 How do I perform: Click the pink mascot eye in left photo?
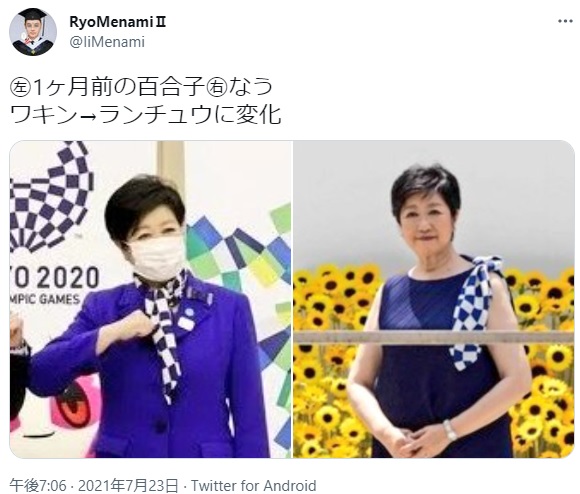[x=73, y=407]
